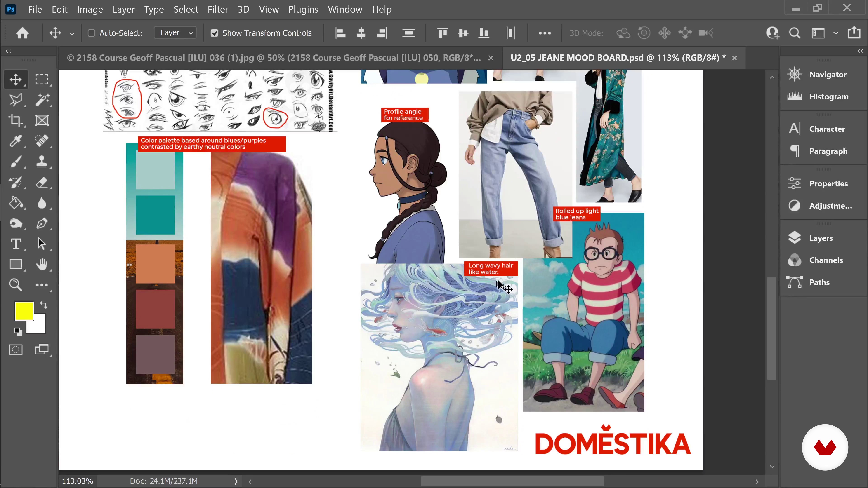Select the Eyedropper tool
868x488 pixels.
pyautogui.click(x=16, y=141)
